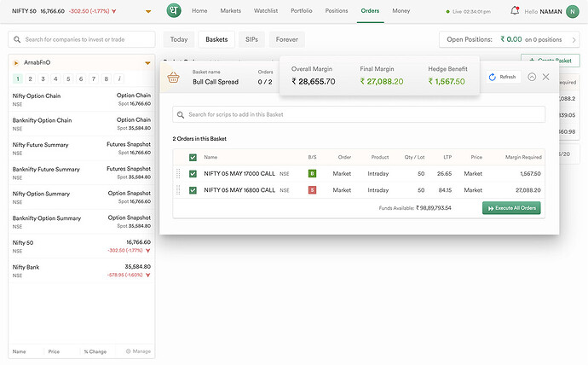
Task: Select watchlist number 7
Action: click(94, 78)
